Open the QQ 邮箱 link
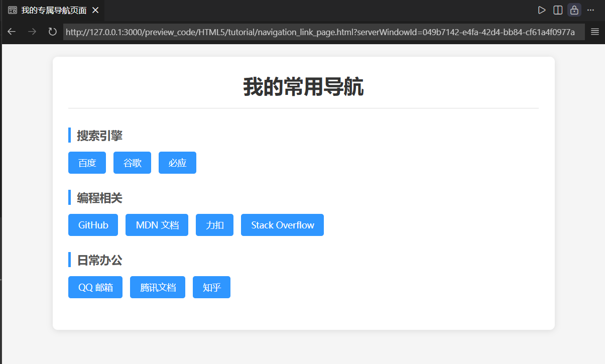 tap(95, 287)
